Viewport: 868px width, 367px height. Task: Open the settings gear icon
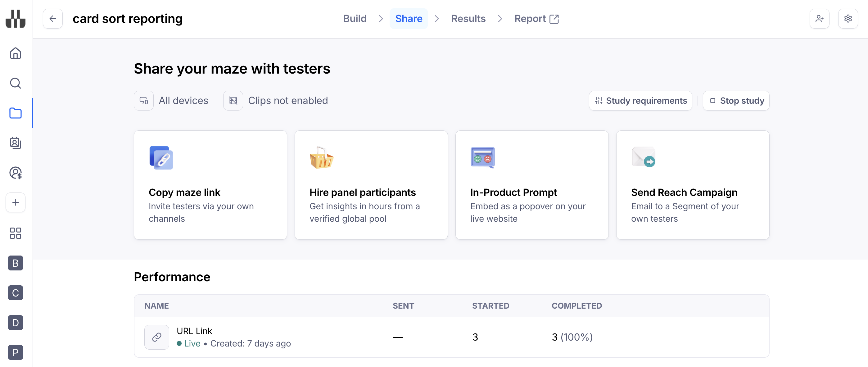[x=848, y=19]
